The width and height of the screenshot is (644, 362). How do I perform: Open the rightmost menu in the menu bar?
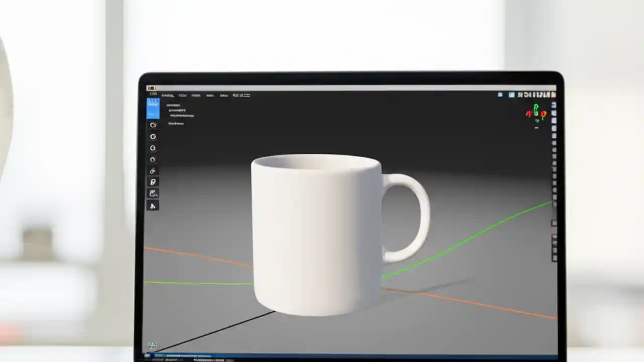(240, 95)
